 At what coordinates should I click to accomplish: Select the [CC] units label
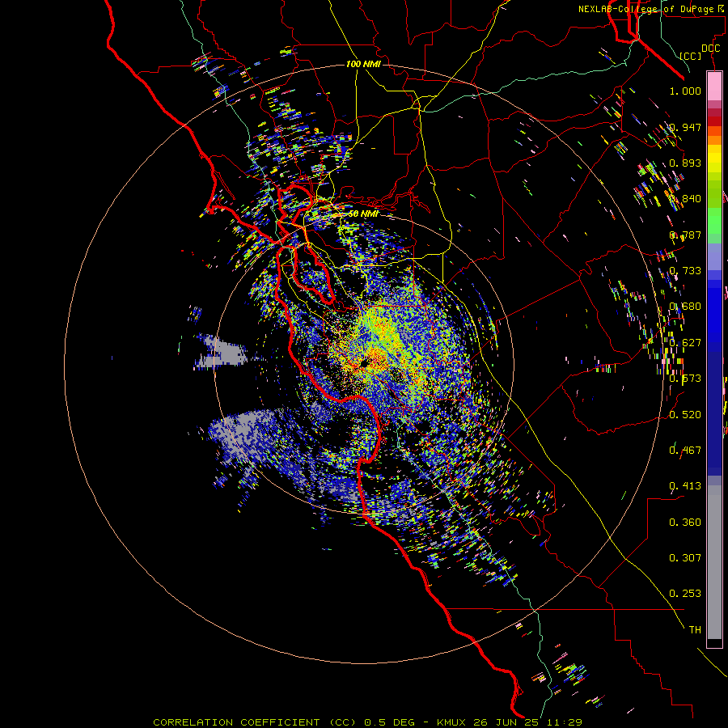click(x=691, y=56)
